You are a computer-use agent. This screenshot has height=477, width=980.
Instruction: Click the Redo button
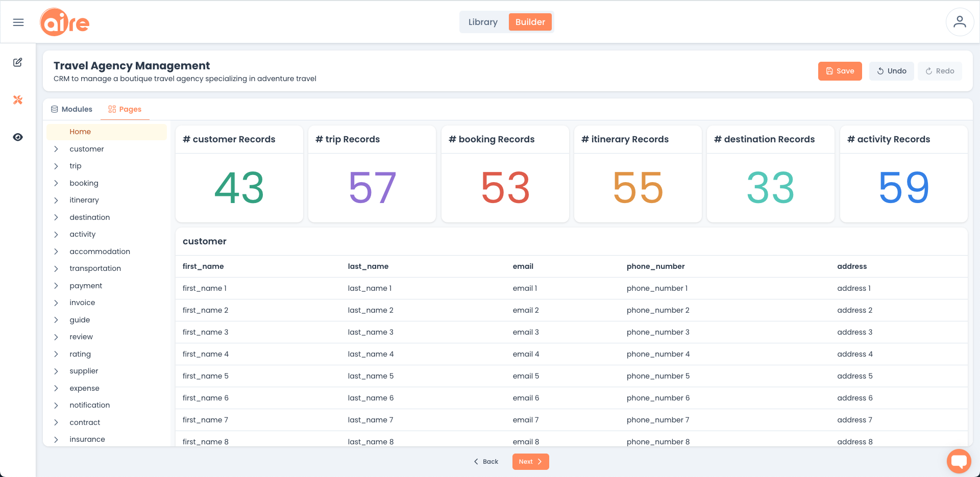[x=940, y=71]
